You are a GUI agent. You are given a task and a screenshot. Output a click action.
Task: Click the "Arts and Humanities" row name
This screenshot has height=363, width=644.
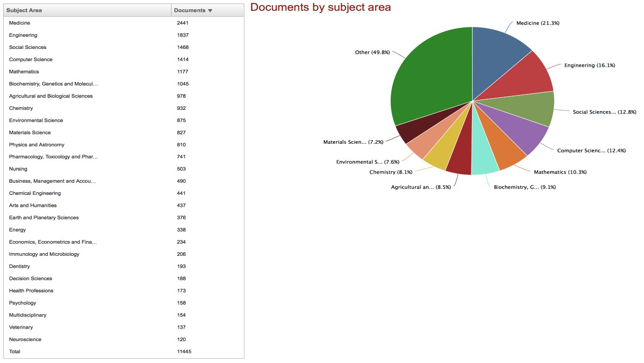(33, 206)
